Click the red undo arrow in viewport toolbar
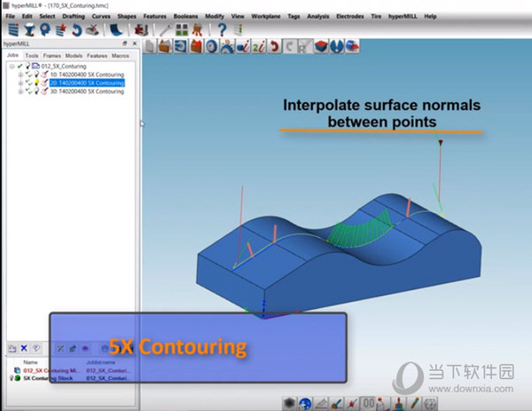532x411 pixels. click(274, 46)
